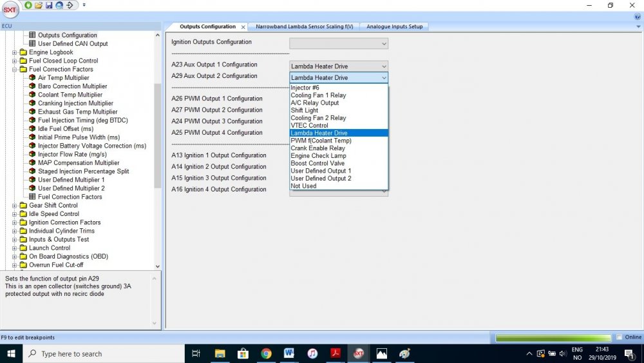Open Paint from the Windows taskbar
644x363 pixels.
click(x=404, y=354)
